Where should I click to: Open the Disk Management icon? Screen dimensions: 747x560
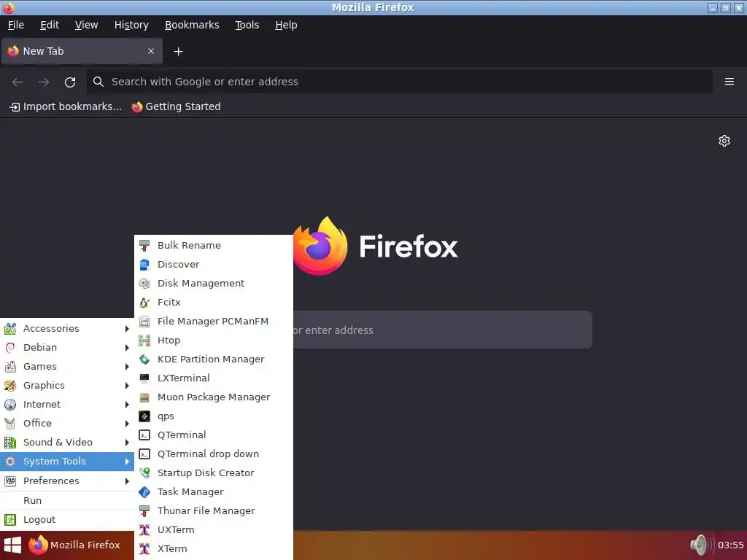[x=144, y=284]
